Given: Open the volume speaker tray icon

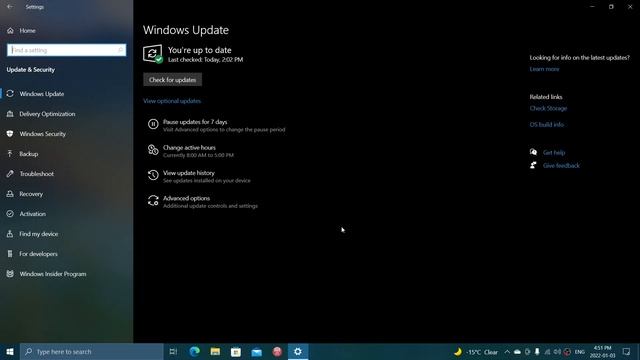Looking at the screenshot, I should (557, 352).
